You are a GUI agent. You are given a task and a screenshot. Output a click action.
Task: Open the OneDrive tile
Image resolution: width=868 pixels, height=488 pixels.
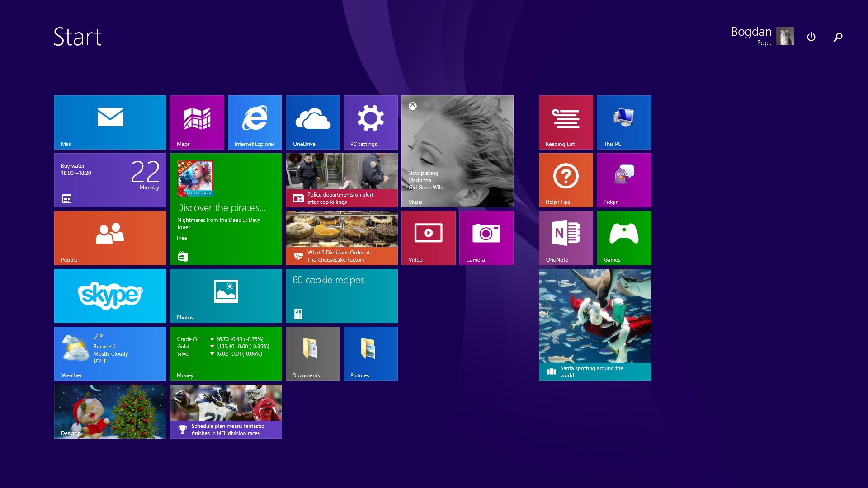click(313, 122)
